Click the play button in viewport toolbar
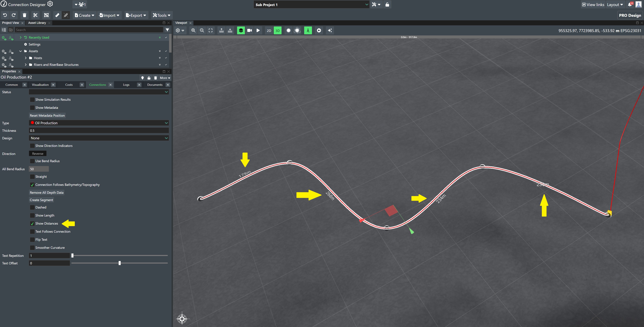644x327 pixels. [258, 30]
